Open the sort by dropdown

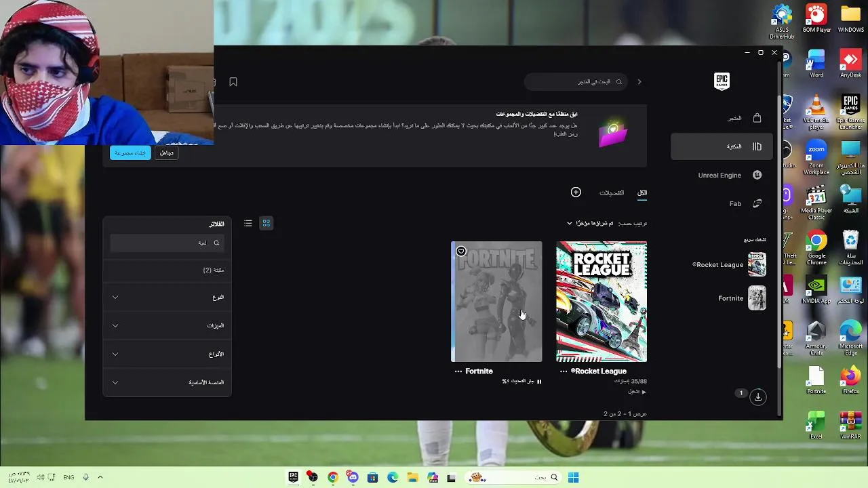point(590,223)
